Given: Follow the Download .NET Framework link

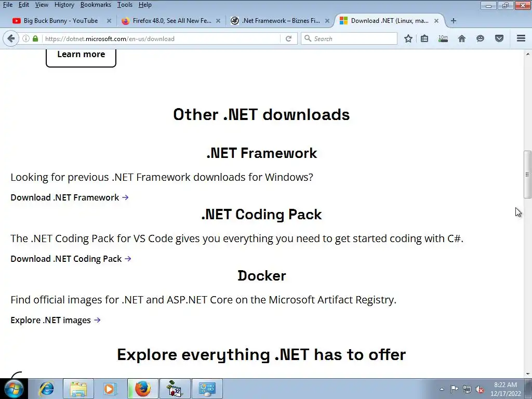Looking at the screenshot, I should pyautogui.click(x=70, y=197).
